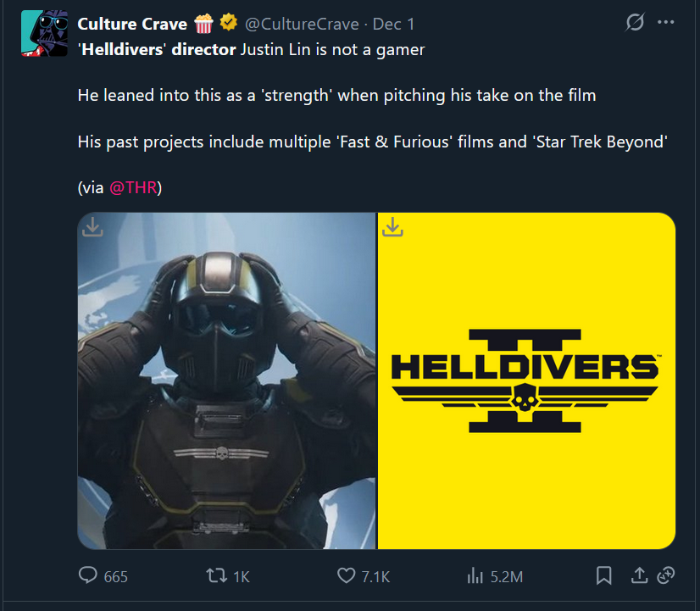This screenshot has width=700, height=611.
Task: Click the gold verified badge
Action: pyautogui.click(x=228, y=24)
